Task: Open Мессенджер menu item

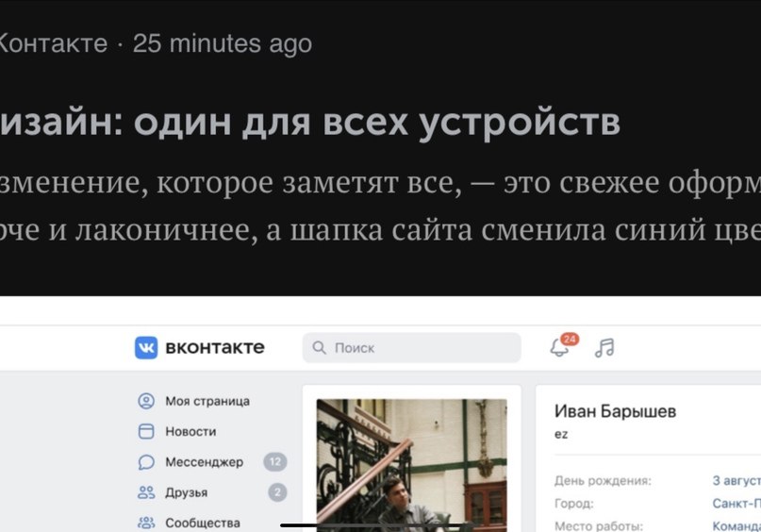Action: (205, 462)
